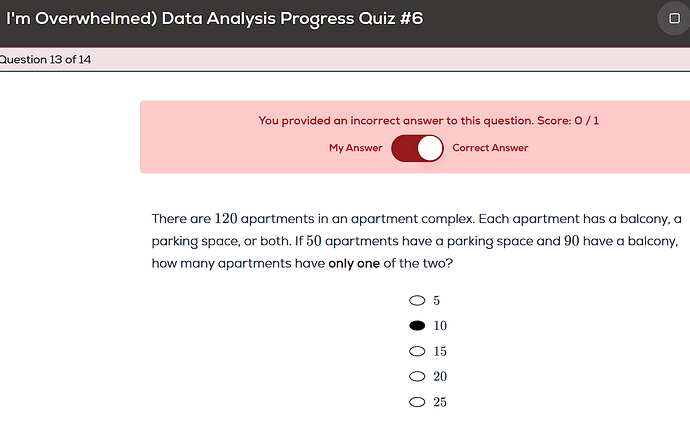690x424 pixels.
Task: Click the answer text 5
Action: click(x=437, y=300)
